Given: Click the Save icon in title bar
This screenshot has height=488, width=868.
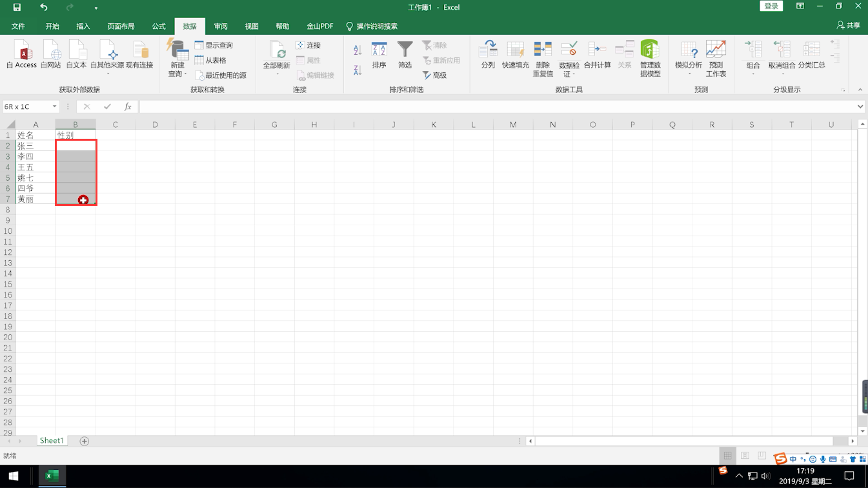Looking at the screenshot, I should pyautogui.click(x=17, y=7).
